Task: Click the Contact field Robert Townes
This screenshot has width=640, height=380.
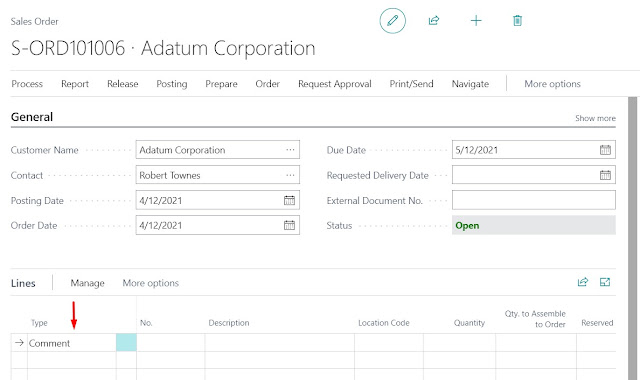Action: [218, 175]
